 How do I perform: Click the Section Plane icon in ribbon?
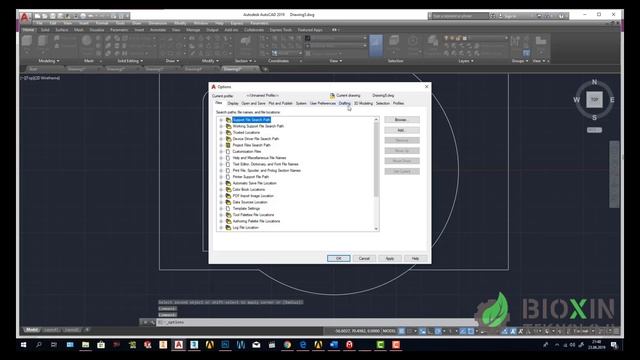pos(245,42)
